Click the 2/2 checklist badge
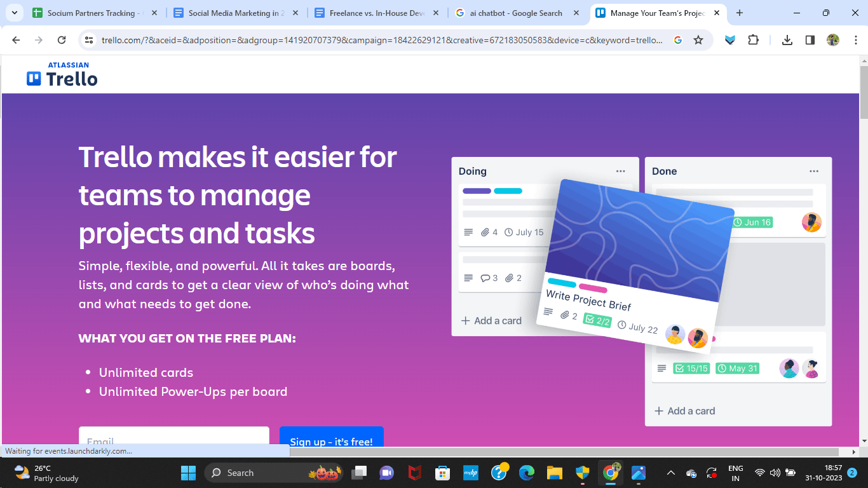The width and height of the screenshot is (868, 488). coord(597,320)
